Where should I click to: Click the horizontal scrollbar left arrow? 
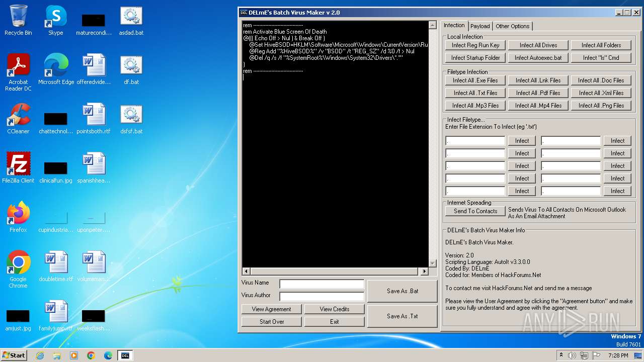tap(247, 271)
